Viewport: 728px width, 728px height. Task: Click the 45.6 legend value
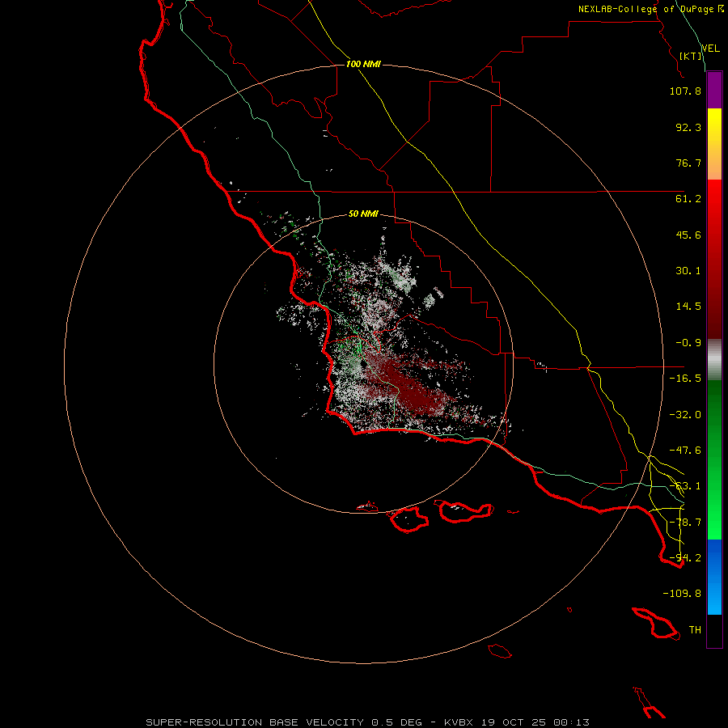click(688, 235)
